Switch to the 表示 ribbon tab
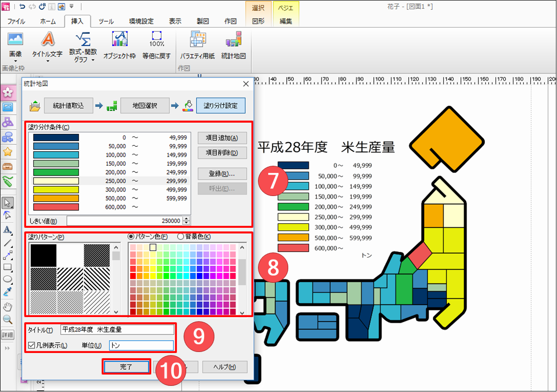 pyautogui.click(x=175, y=22)
